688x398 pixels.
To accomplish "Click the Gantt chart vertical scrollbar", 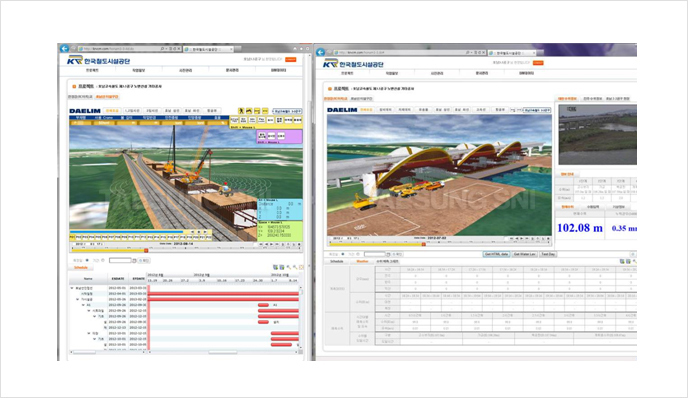I will click(x=301, y=317).
